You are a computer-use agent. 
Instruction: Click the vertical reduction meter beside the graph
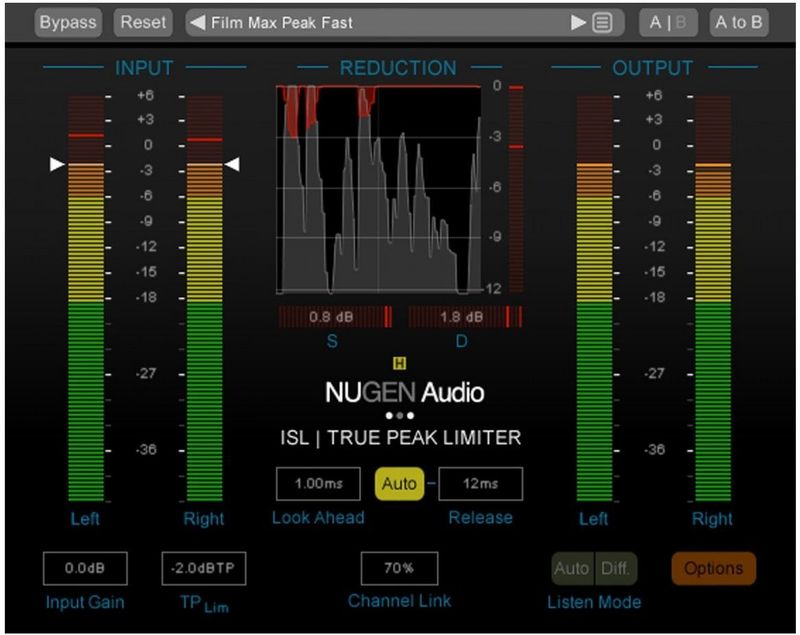516,189
